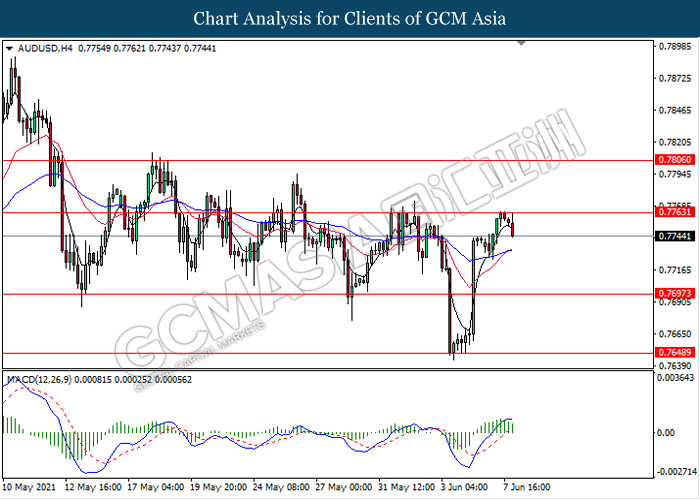Click the 0.78985 price axis value
Screen dimensions: 700x500
[675, 46]
